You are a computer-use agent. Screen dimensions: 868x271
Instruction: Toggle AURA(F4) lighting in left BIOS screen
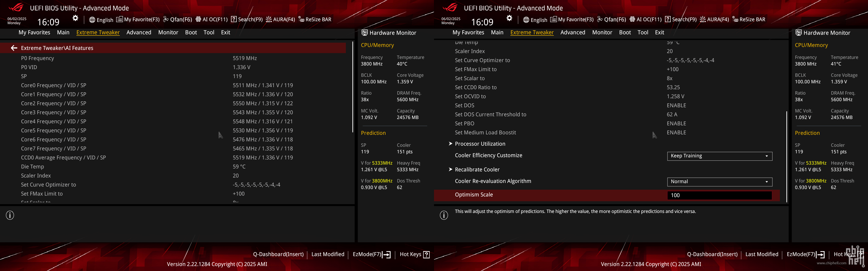(x=280, y=19)
